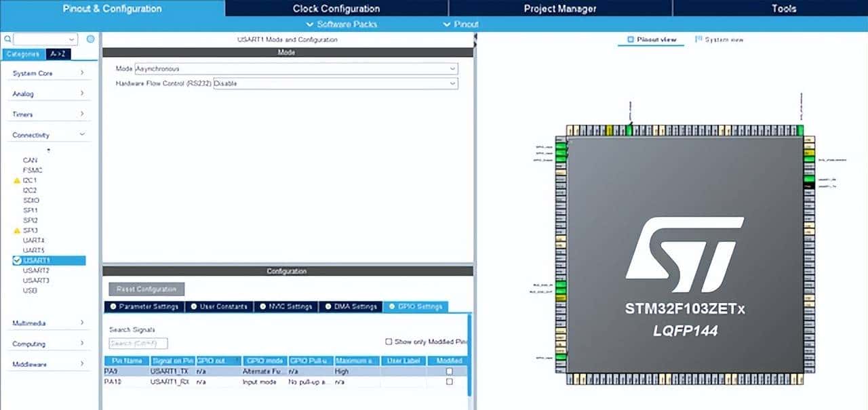Select UART5 peripheral
Viewport: 868px width, 410px height.
tap(33, 251)
